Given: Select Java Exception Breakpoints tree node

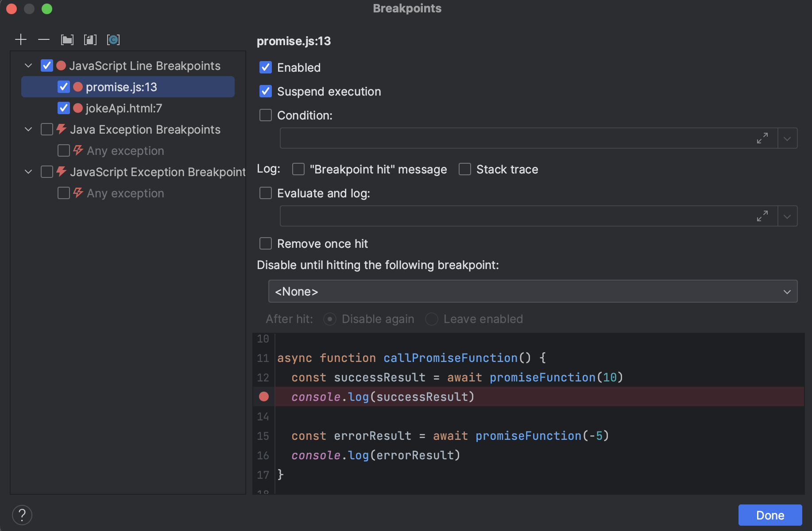Looking at the screenshot, I should [x=145, y=129].
